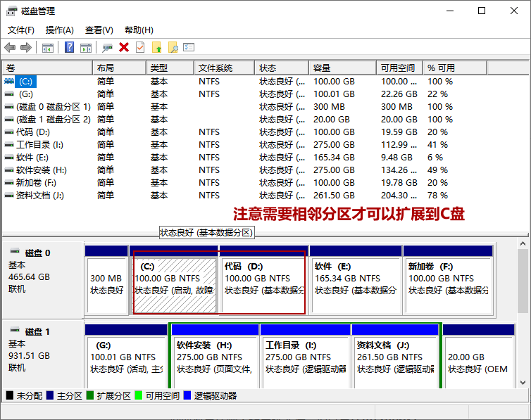Click the scroll-down arrow of disk pane
The height and width of the screenshot is (420, 531).
pos(523,383)
